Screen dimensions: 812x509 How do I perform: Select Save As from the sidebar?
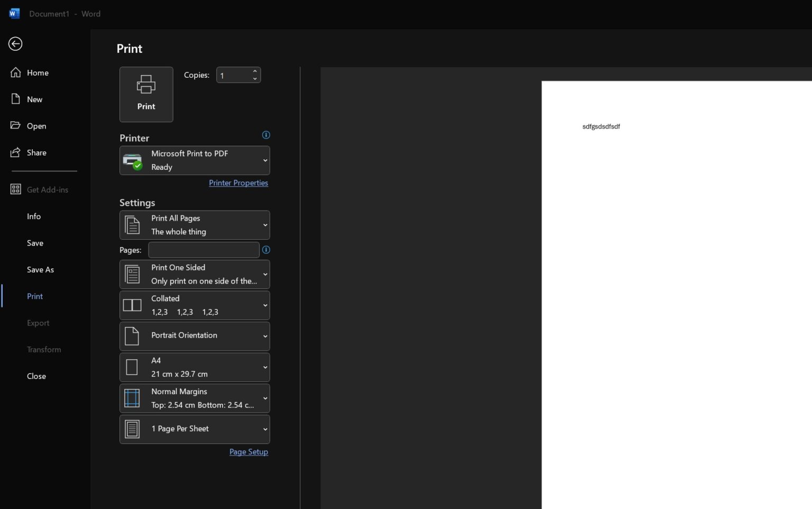coord(40,269)
